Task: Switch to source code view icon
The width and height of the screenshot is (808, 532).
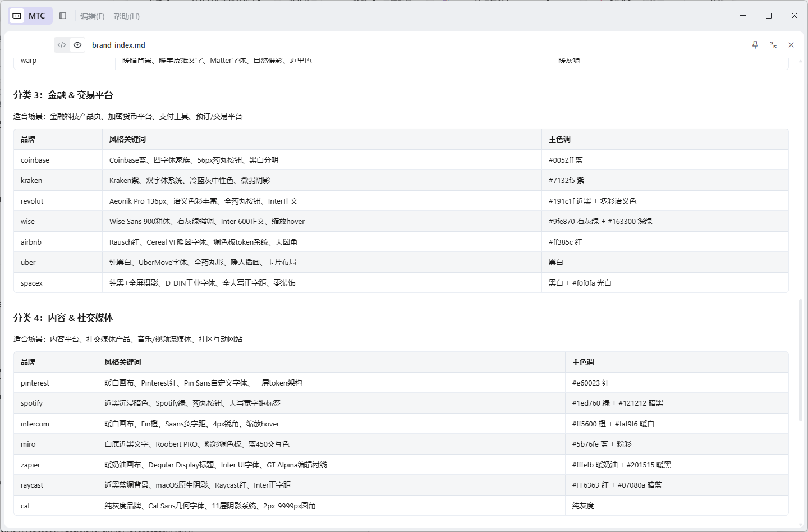Action: tap(62, 45)
